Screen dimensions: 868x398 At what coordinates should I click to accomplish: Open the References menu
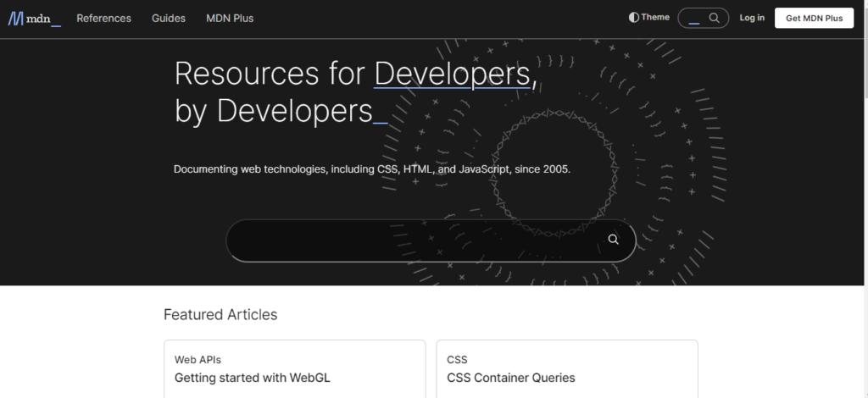(103, 19)
